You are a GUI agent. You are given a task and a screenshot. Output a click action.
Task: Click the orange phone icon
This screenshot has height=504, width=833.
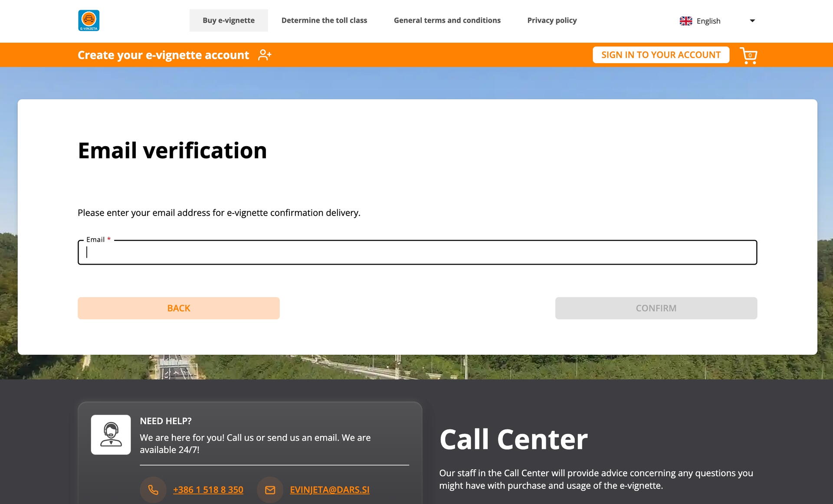[x=153, y=490]
